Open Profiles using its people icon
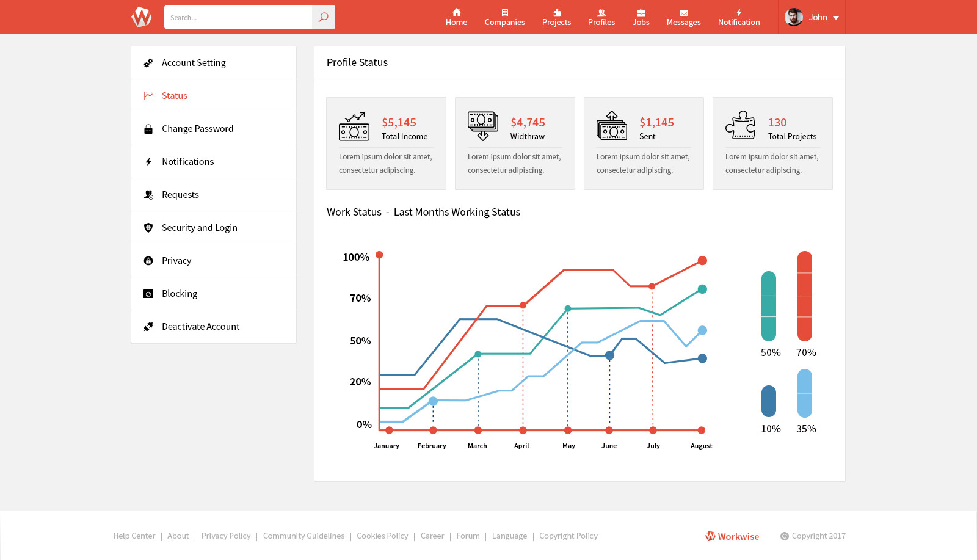Image resolution: width=977 pixels, height=560 pixels. [x=601, y=12]
